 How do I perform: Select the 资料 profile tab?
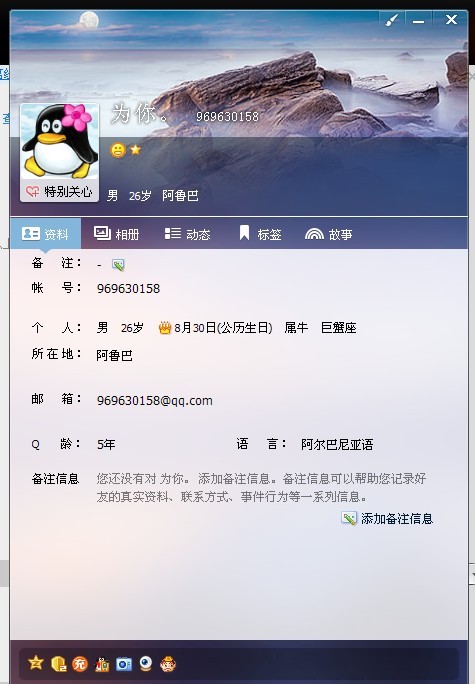[45, 234]
